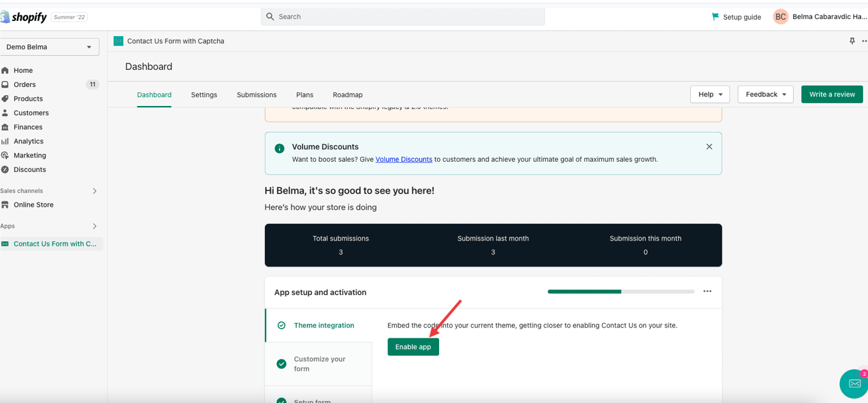The height and width of the screenshot is (403, 868).
Task: Open Customers page from sidebar
Action: (31, 113)
